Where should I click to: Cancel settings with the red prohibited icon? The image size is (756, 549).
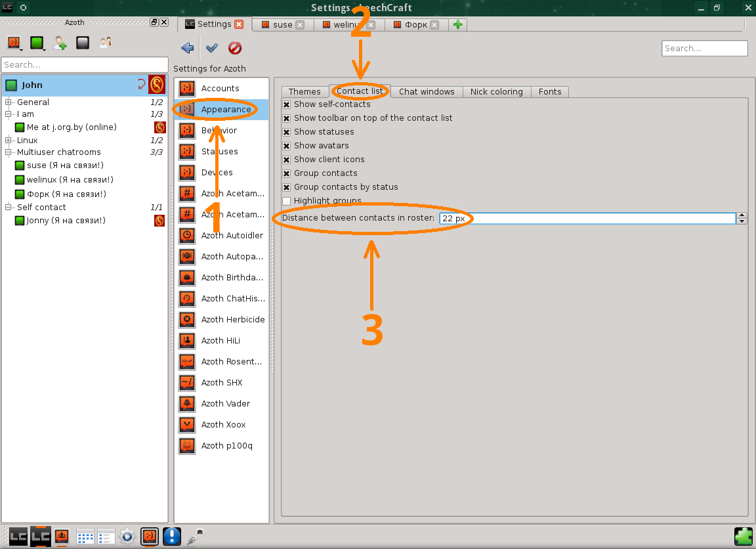(x=235, y=48)
